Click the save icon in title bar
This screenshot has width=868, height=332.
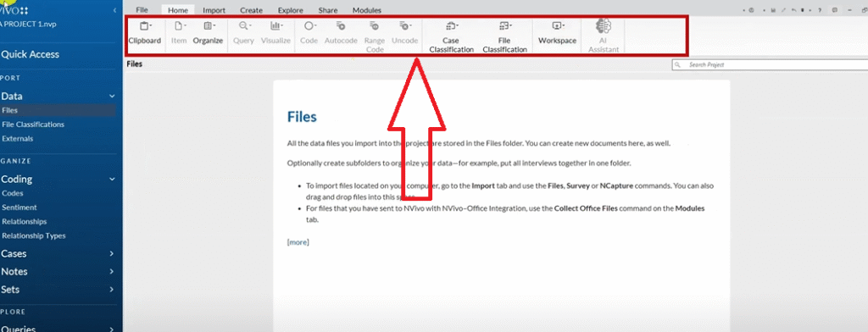tap(773, 10)
